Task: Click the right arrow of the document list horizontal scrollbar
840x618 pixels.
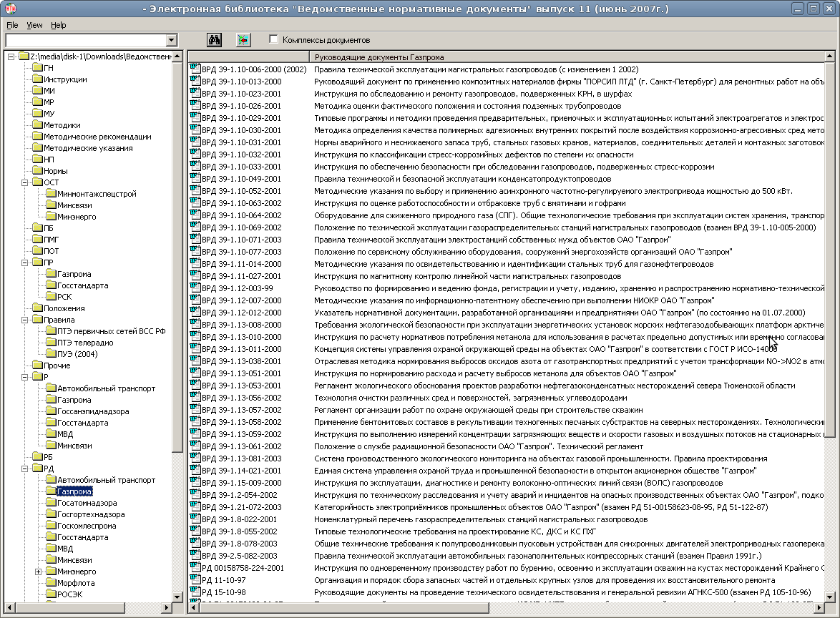Action: coord(819,608)
